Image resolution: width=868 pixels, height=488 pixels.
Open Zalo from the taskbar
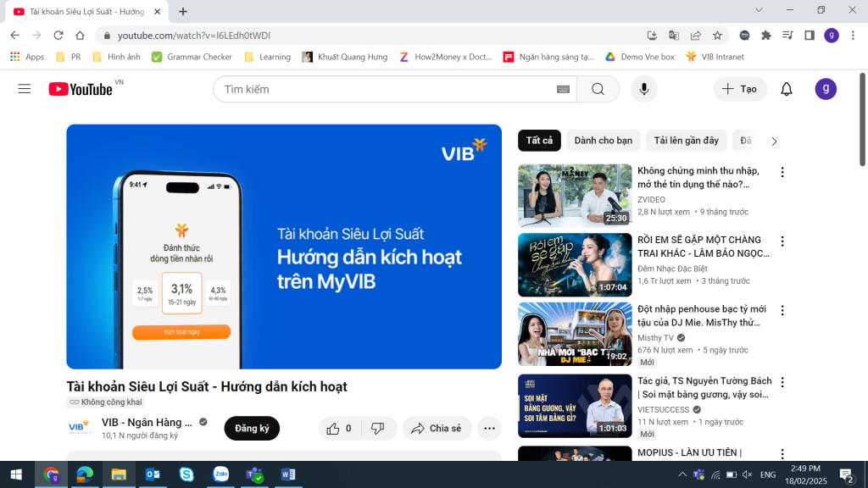(221, 474)
